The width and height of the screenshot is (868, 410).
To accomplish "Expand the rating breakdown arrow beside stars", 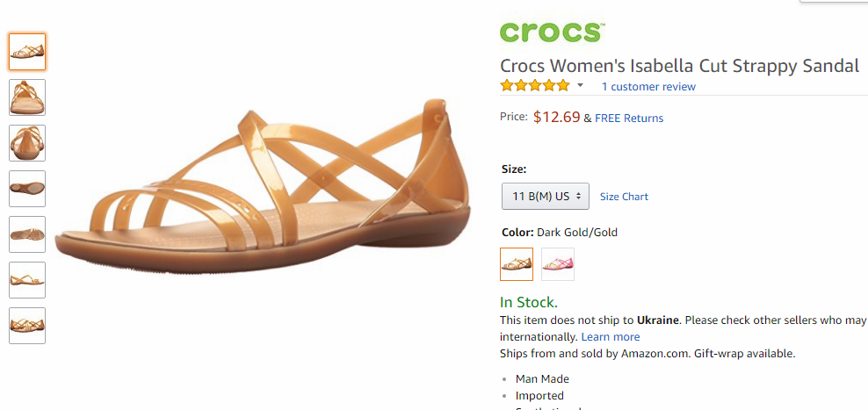I will pyautogui.click(x=580, y=86).
